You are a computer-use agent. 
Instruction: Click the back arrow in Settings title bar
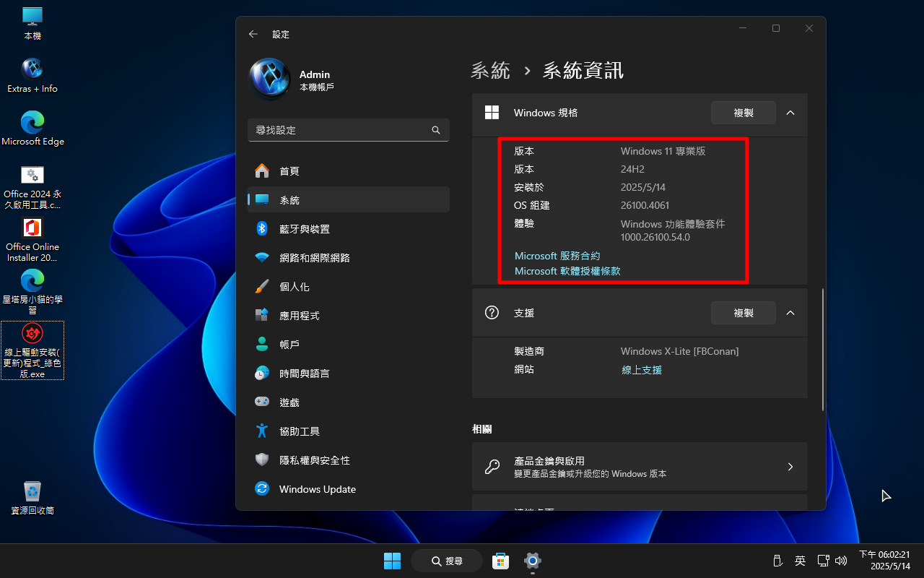[x=253, y=34]
